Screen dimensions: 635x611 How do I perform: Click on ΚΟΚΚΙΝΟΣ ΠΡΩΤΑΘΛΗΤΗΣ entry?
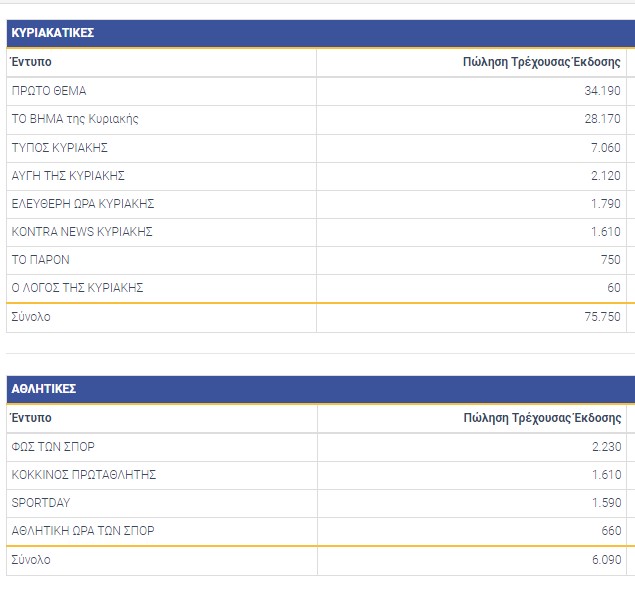click(x=84, y=474)
